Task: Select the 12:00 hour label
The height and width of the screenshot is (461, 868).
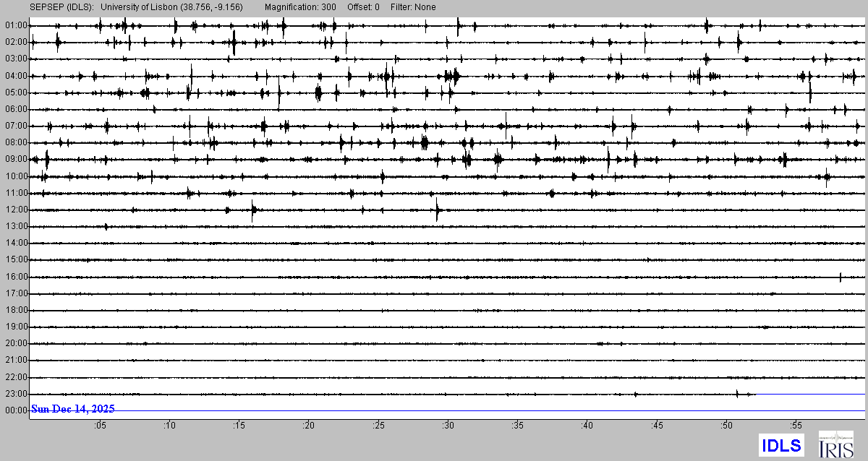Action: click(16, 210)
